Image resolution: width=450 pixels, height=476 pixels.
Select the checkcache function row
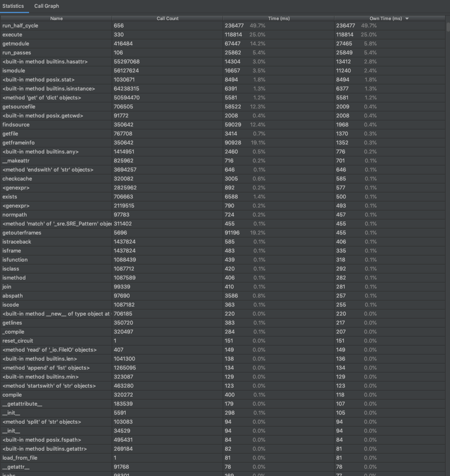point(17,178)
